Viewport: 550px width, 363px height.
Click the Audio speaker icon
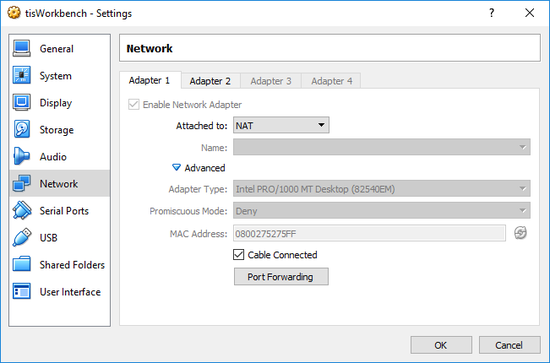(21, 156)
